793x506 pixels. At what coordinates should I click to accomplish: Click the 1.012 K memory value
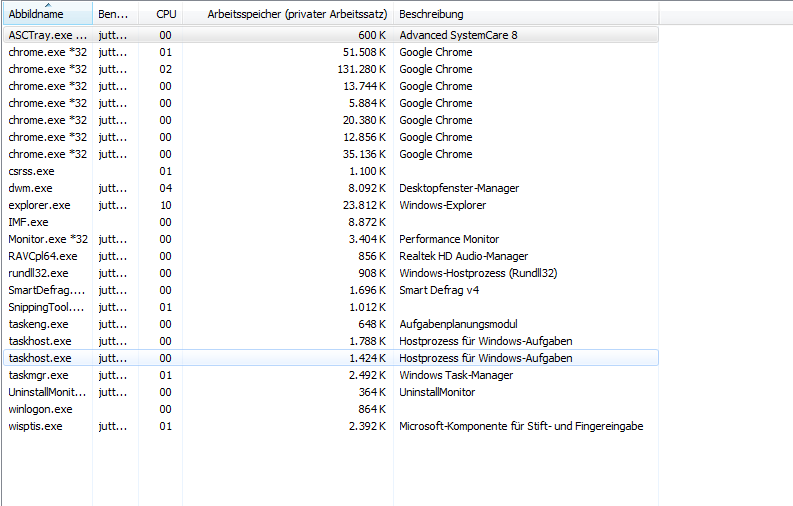pyautogui.click(x=367, y=307)
